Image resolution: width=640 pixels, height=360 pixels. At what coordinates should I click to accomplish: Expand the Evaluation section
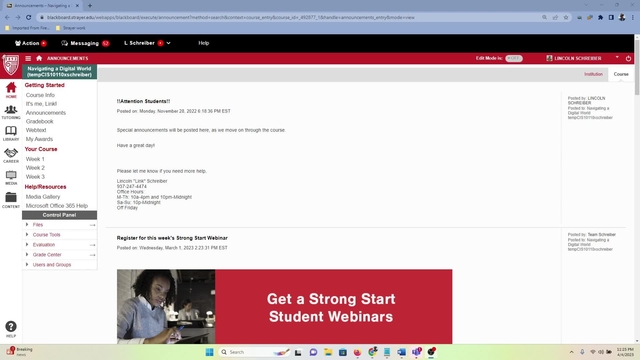(43, 245)
